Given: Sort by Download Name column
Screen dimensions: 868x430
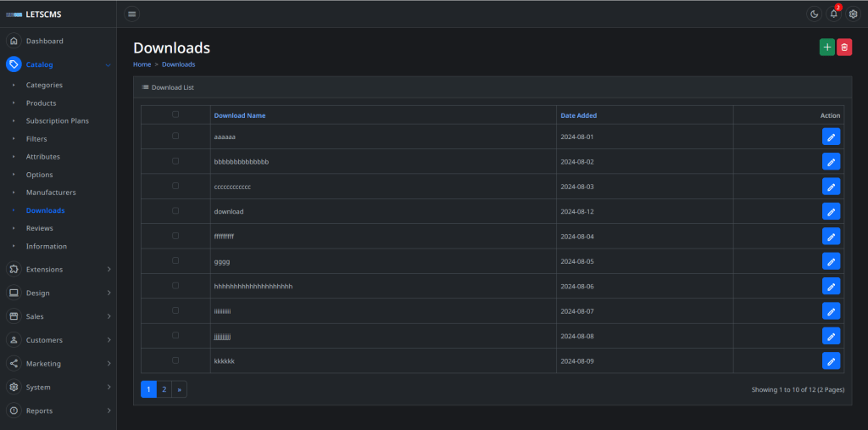Looking at the screenshot, I should point(240,116).
